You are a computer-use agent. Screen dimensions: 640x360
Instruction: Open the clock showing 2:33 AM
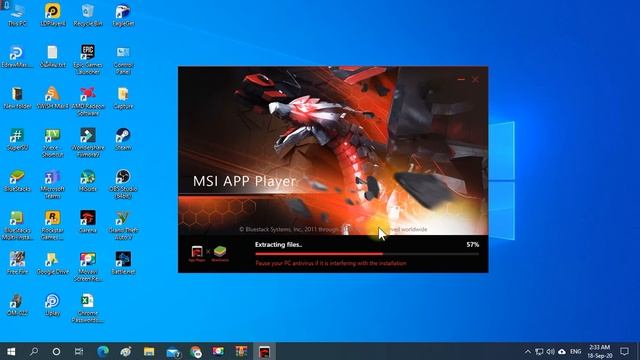tap(600, 351)
